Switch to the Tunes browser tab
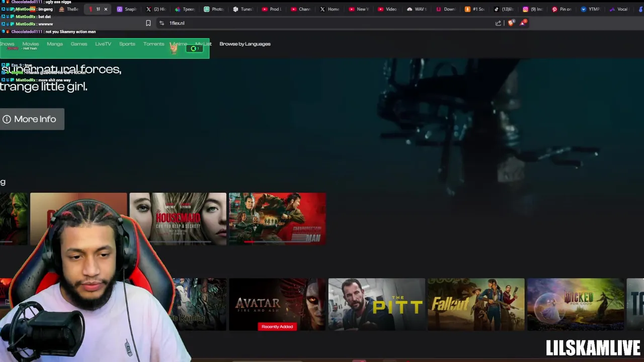644x362 pixels. pos(243,9)
